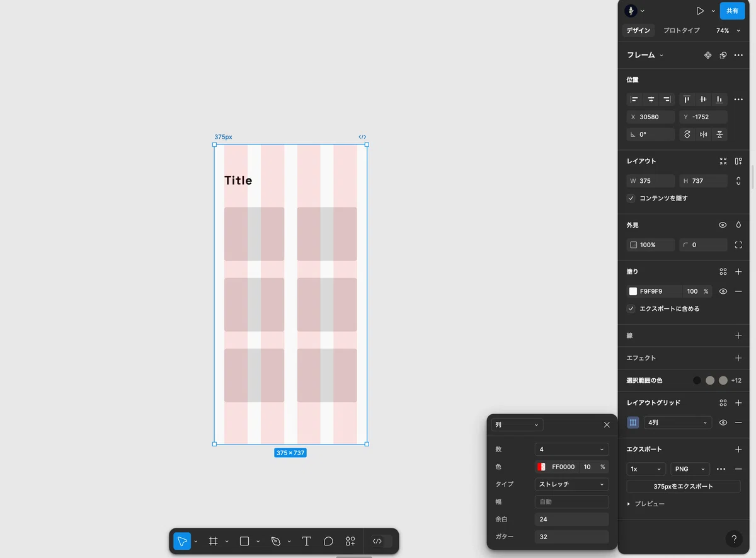Align right in 位置 section

667,99
